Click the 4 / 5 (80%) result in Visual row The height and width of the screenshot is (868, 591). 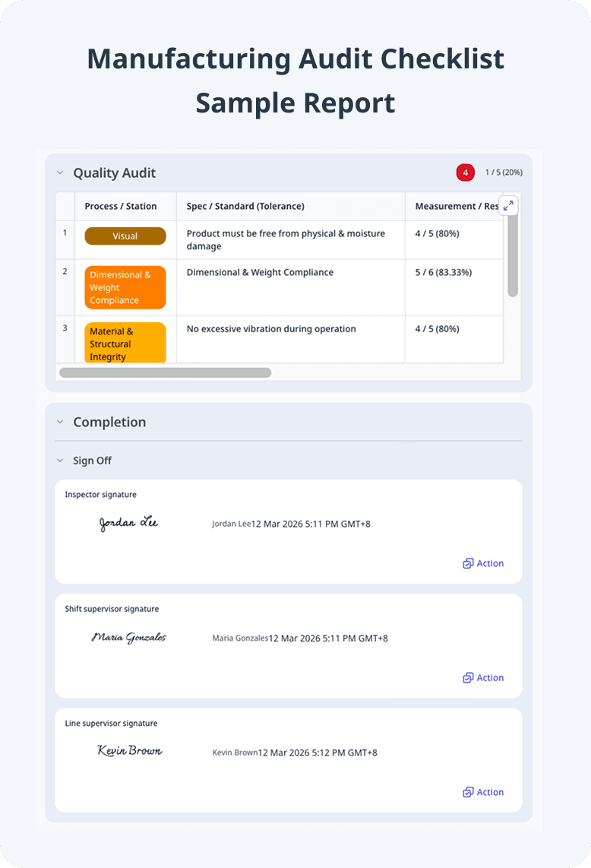(437, 233)
